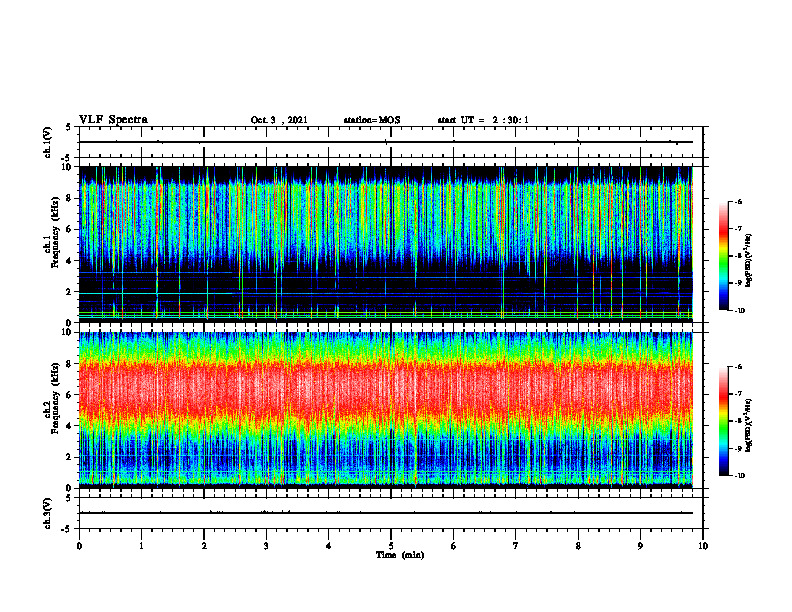Click the ch.2 spectrogram color scale bar
The image size is (792, 612).
pos(724,421)
